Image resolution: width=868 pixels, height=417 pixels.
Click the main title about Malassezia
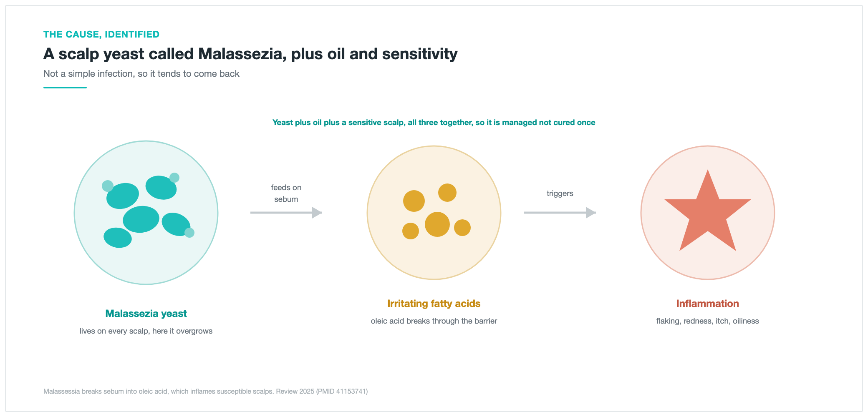[250, 54]
